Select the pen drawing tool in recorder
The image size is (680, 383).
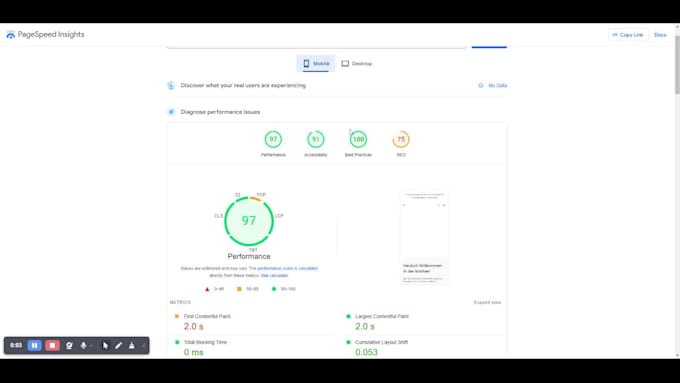(118, 345)
